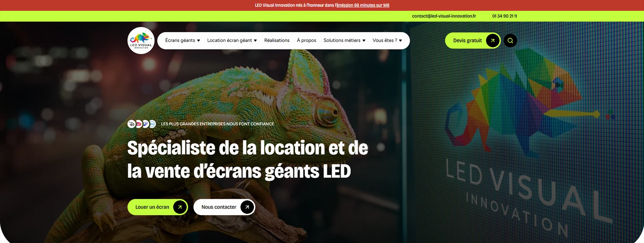Image resolution: width=644 pixels, height=243 pixels.
Task: Click the text LES PLUS GRANDES ENTREPRISES NOUS FONT CONFIANCE
Action: (217, 124)
